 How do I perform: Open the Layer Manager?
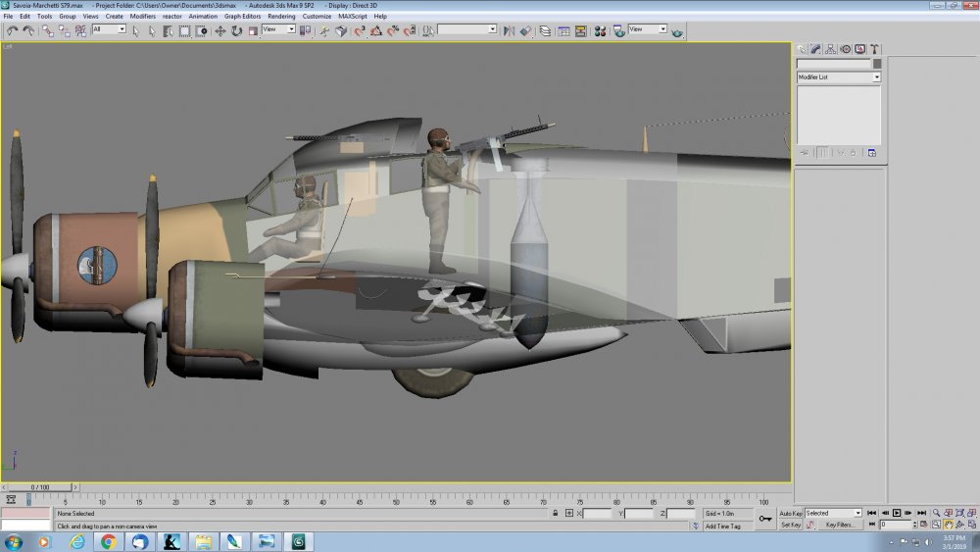545,30
